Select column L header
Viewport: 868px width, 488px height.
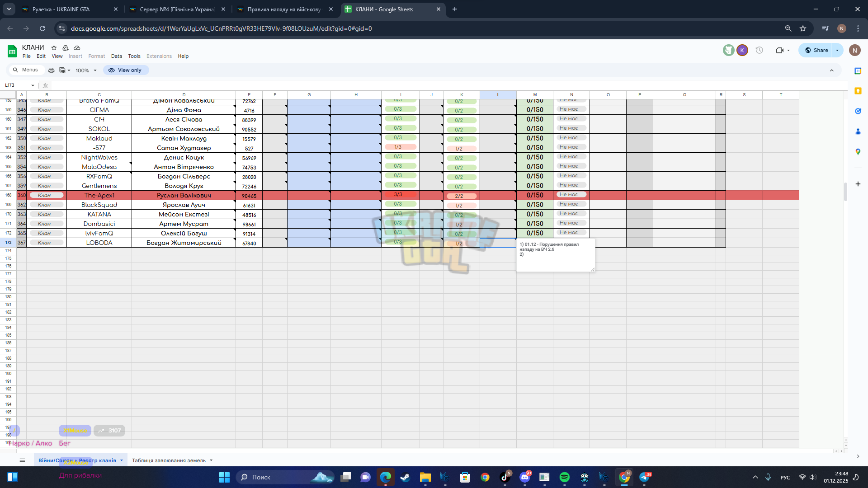[x=498, y=95]
